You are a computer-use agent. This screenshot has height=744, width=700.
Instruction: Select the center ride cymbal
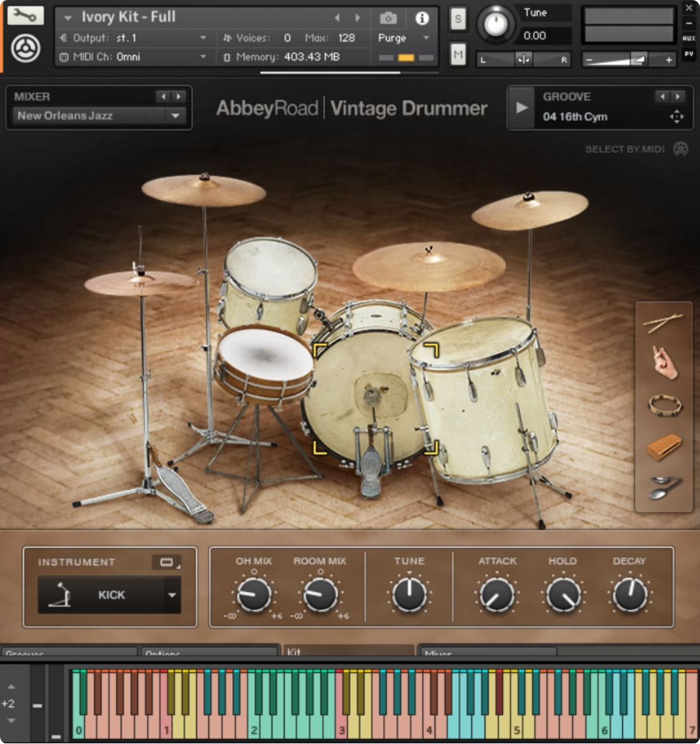point(428,267)
